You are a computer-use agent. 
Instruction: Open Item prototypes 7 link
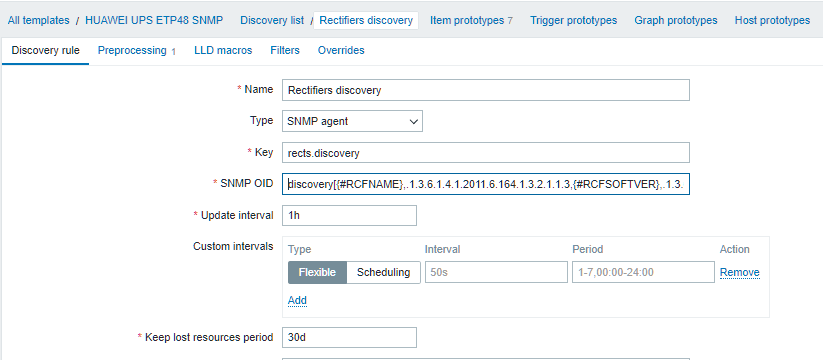[x=471, y=20]
